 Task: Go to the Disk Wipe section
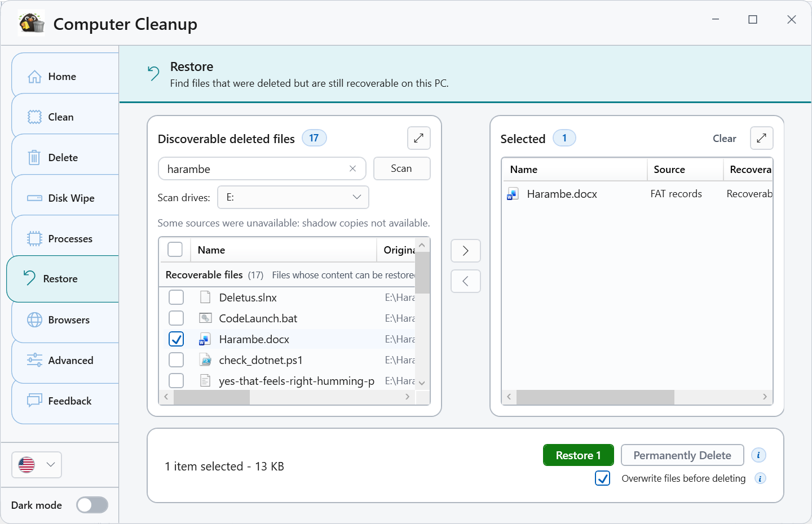pos(65,198)
